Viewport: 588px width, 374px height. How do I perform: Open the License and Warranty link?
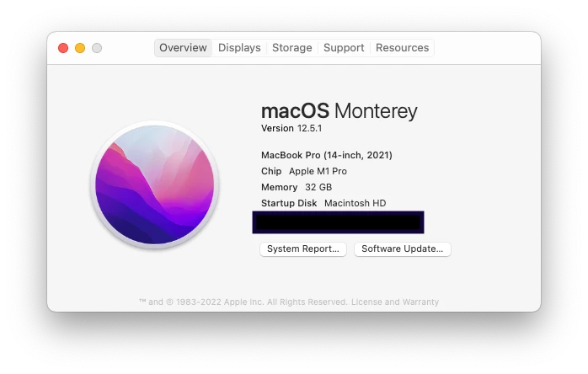(395, 302)
